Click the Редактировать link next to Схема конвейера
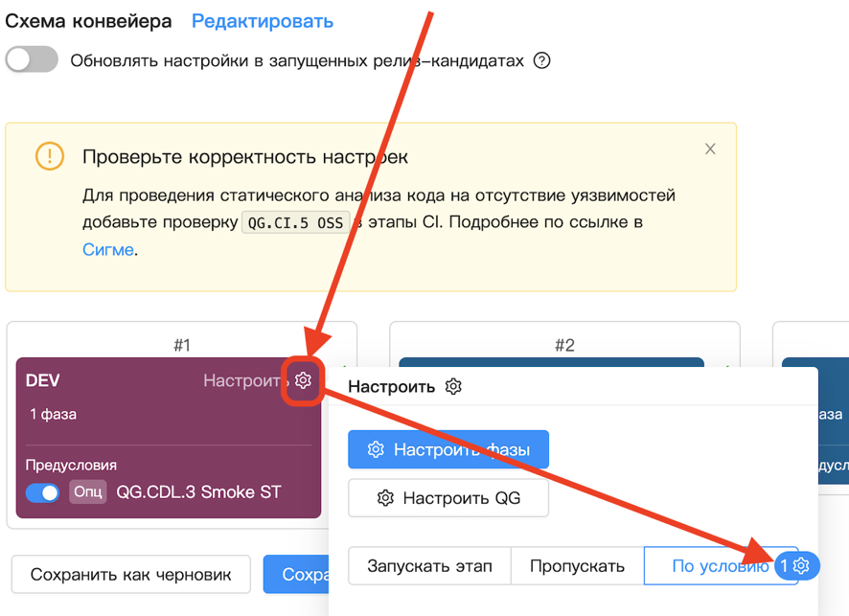The image size is (849, 616). tap(263, 21)
